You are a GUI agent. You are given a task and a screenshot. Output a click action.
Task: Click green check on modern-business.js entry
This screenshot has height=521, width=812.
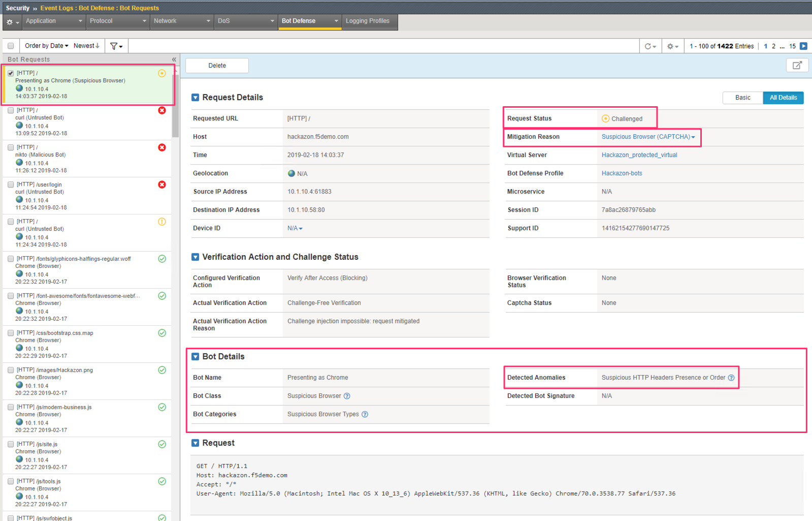pyautogui.click(x=162, y=407)
